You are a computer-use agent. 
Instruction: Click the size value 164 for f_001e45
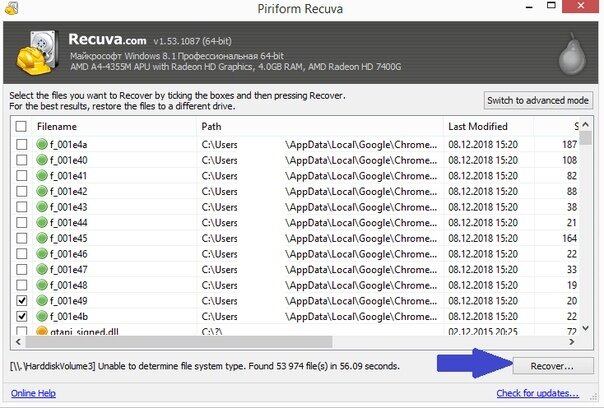(x=570, y=238)
